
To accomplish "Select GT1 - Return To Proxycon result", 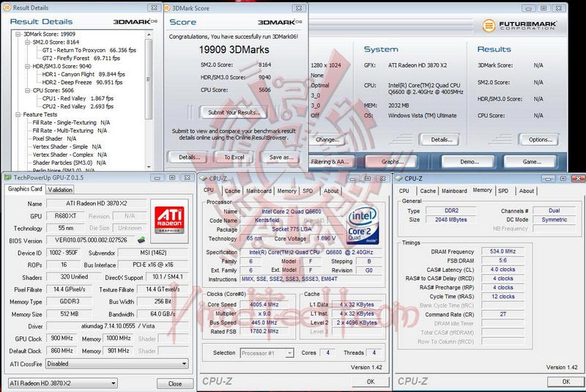I will 89,50.
